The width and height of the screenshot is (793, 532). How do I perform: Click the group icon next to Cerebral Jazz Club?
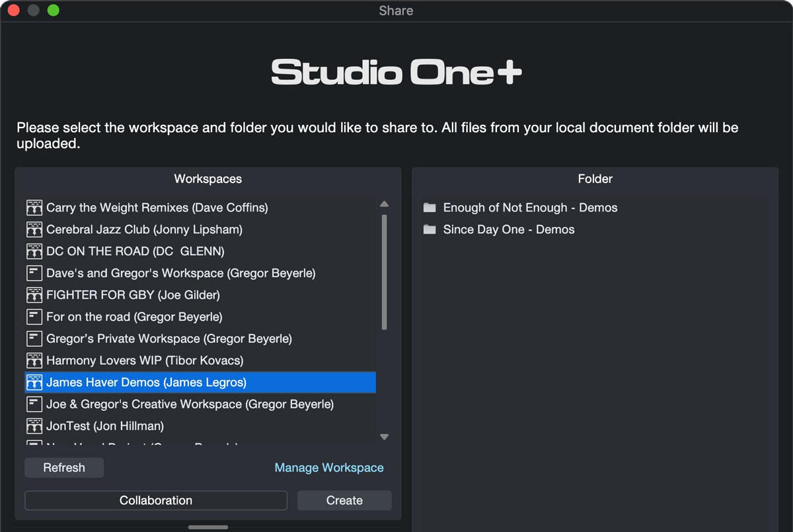pos(34,229)
